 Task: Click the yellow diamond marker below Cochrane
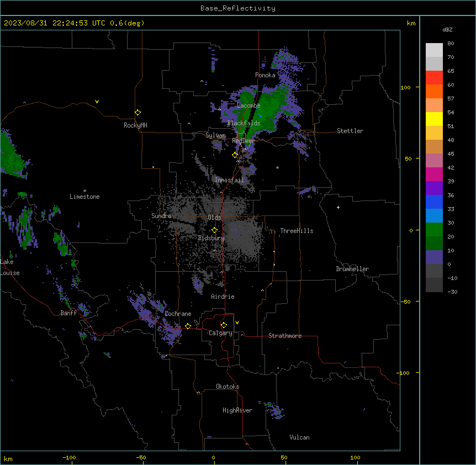pyautogui.click(x=188, y=326)
